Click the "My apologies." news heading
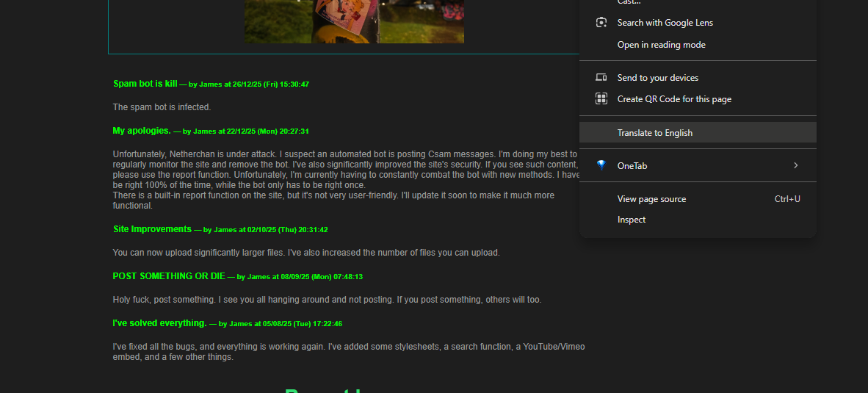This screenshot has height=393, width=868. point(142,131)
